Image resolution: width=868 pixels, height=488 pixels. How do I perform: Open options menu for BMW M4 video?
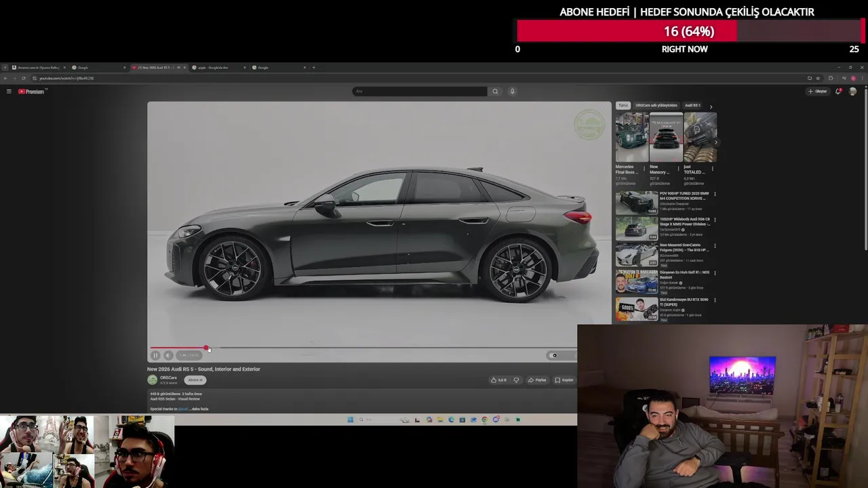coord(715,195)
